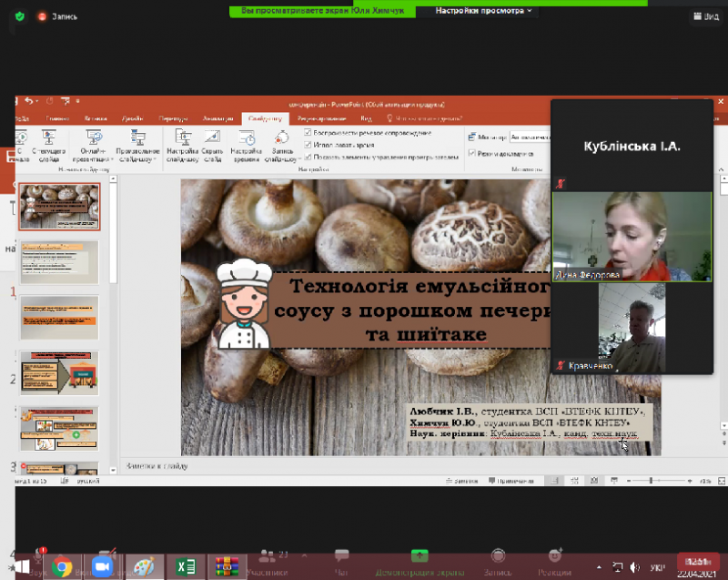
Task: Expand the record slide show dropdown arrow
Action: 299,159
